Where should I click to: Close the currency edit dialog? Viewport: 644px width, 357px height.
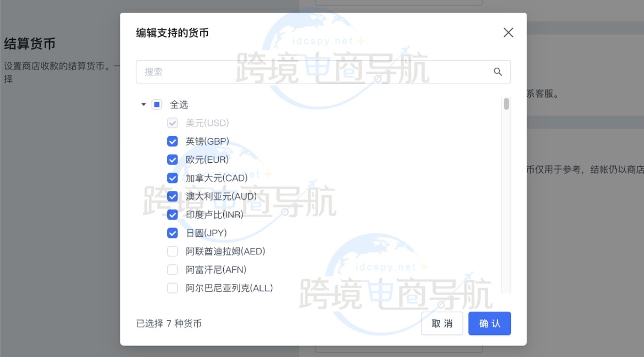508,33
